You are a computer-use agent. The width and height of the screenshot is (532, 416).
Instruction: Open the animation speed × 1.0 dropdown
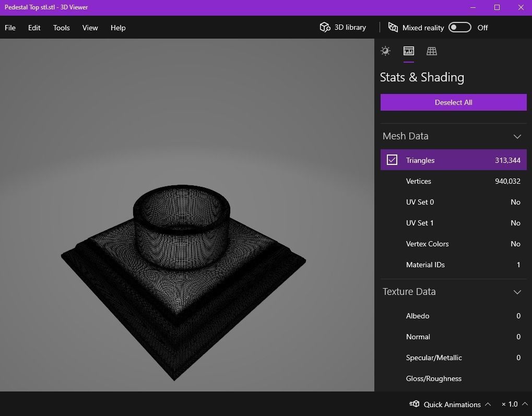pos(514,404)
